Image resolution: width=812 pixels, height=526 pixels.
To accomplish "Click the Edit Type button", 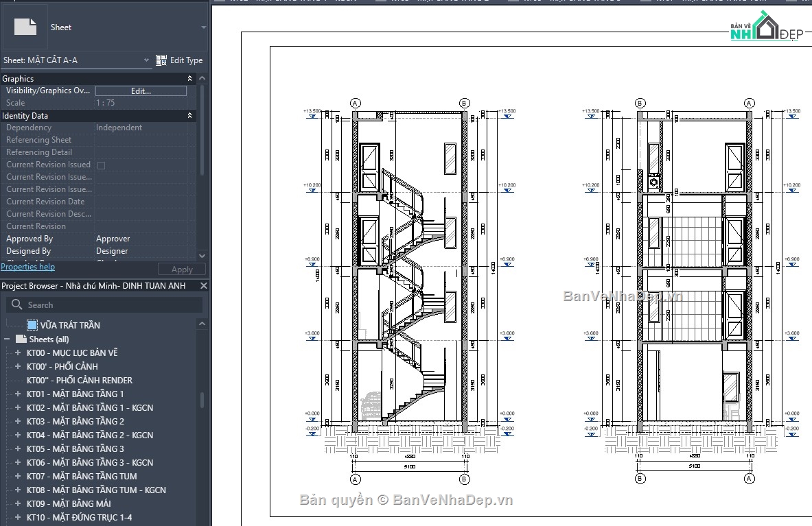I will tap(179, 60).
